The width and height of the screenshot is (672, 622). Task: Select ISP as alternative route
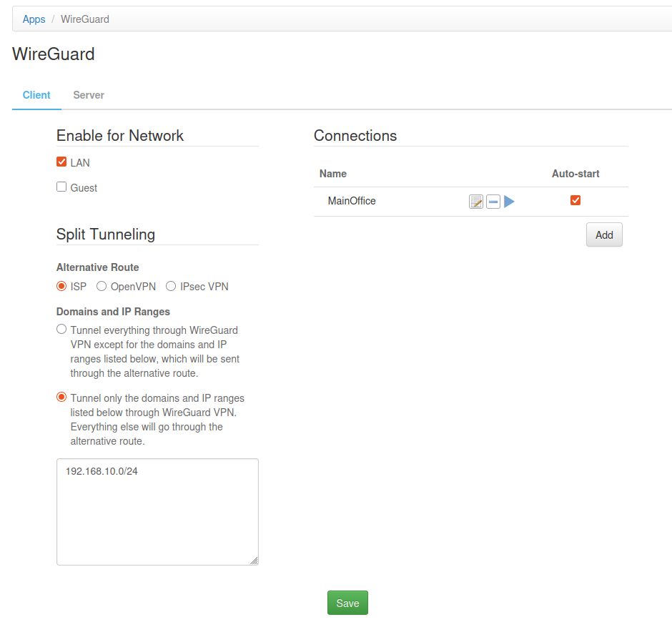coord(61,286)
